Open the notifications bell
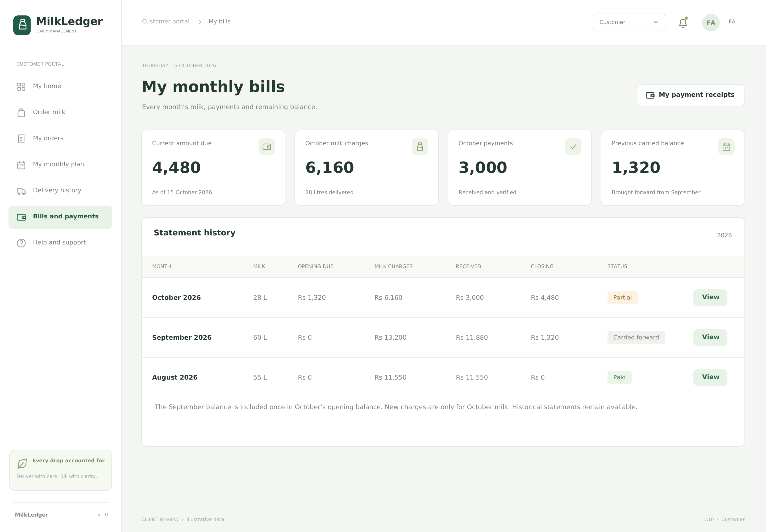The image size is (766, 532). pyautogui.click(x=683, y=23)
